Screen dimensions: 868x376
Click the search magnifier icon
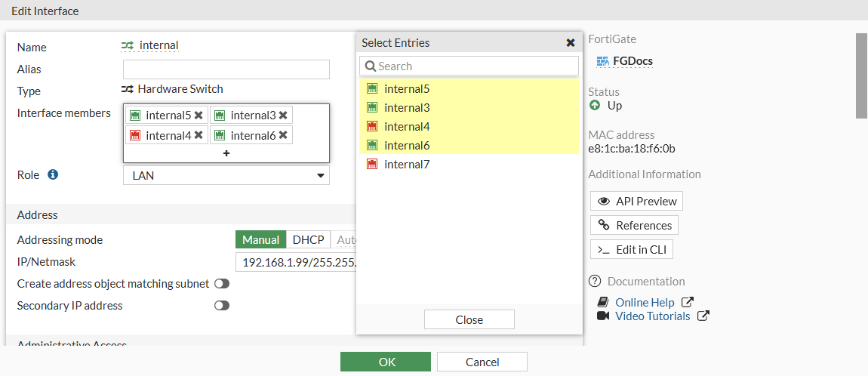click(x=371, y=66)
